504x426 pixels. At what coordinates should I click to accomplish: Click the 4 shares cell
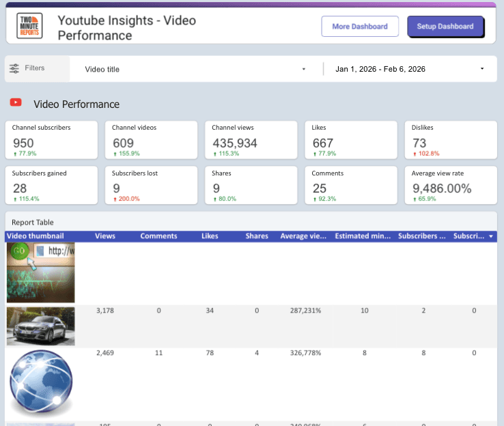[257, 353]
